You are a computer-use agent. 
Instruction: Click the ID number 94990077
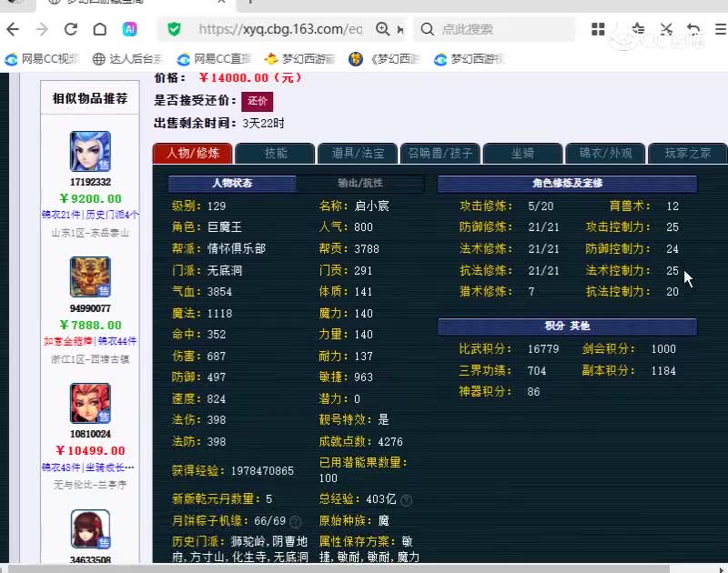point(90,308)
